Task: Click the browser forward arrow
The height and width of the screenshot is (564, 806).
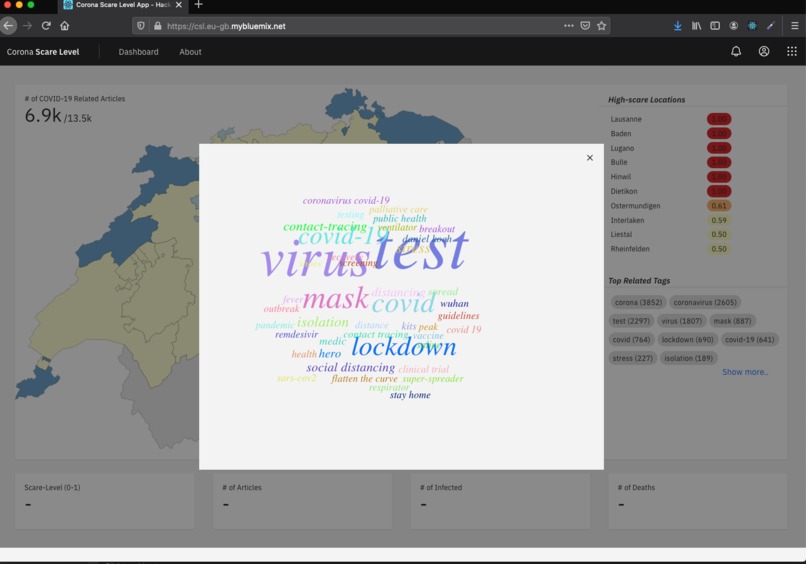Action: click(27, 26)
